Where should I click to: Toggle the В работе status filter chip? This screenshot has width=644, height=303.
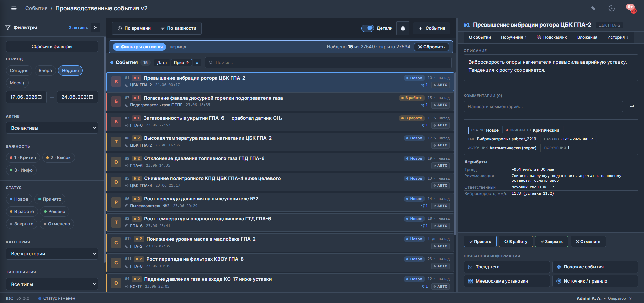[x=22, y=212]
